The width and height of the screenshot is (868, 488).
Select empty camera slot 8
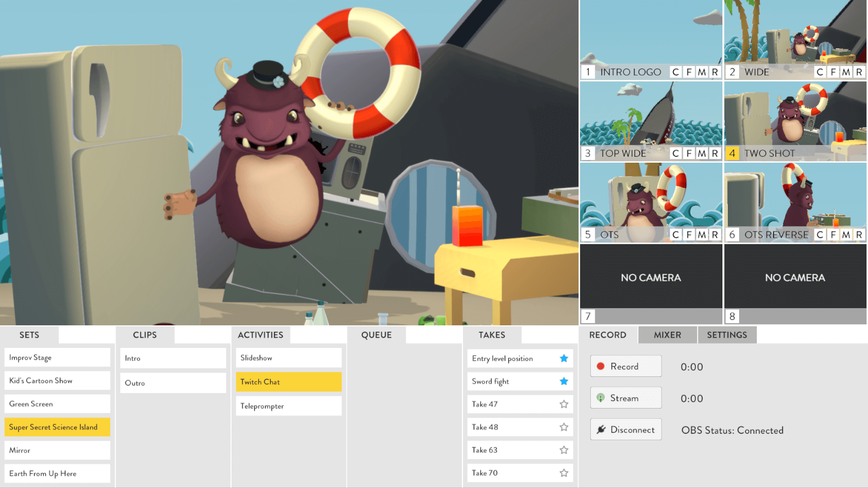(795, 284)
